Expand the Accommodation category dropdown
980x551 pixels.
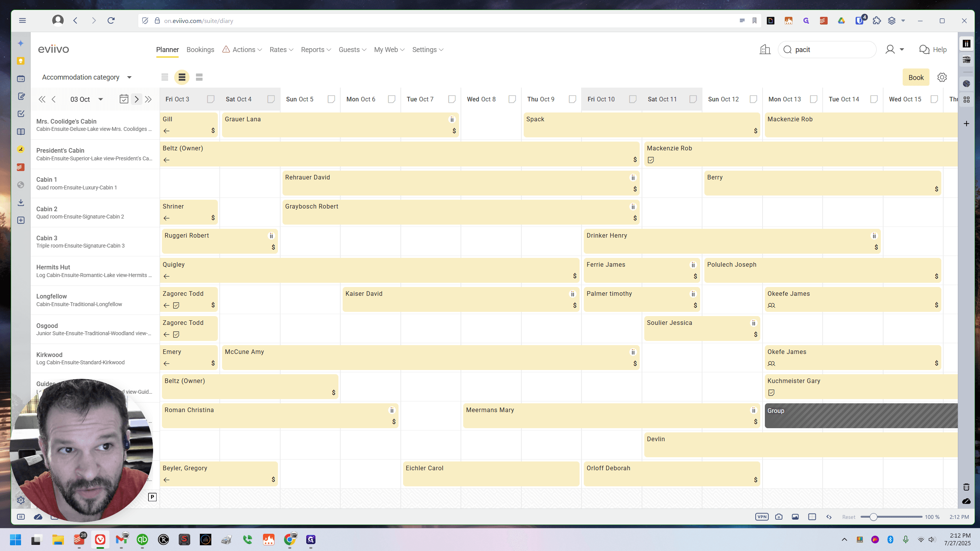tap(87, 77)
